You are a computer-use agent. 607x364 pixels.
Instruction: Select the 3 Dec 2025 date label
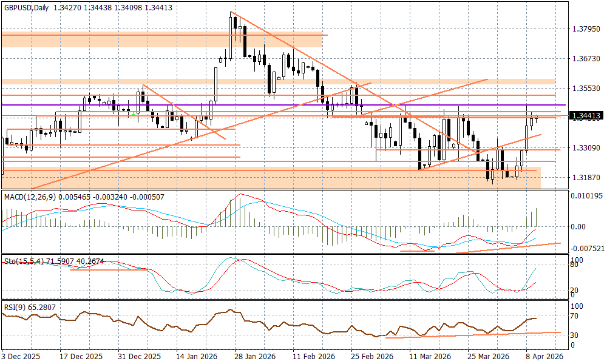[21, 356]
